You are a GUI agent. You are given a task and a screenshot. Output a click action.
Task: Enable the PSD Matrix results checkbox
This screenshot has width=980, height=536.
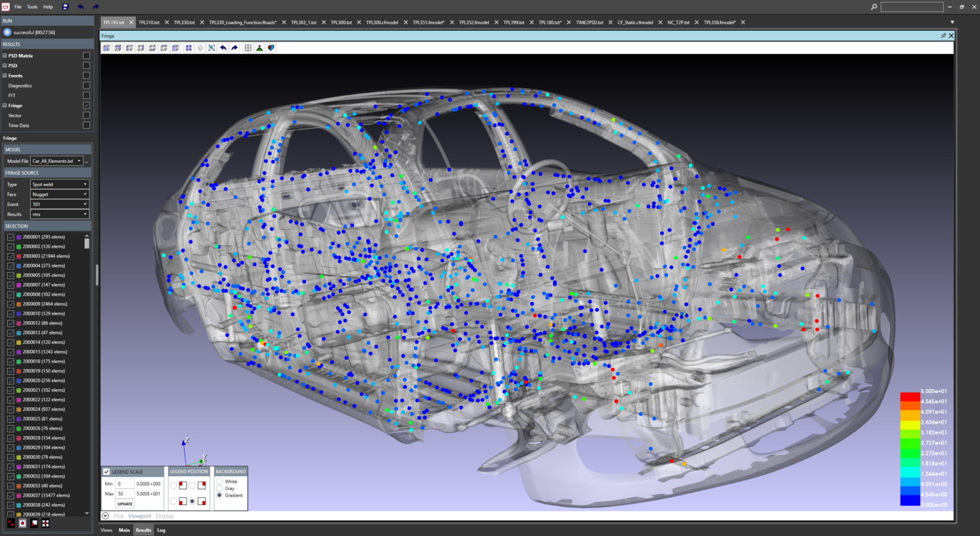(x=86, y=56)
